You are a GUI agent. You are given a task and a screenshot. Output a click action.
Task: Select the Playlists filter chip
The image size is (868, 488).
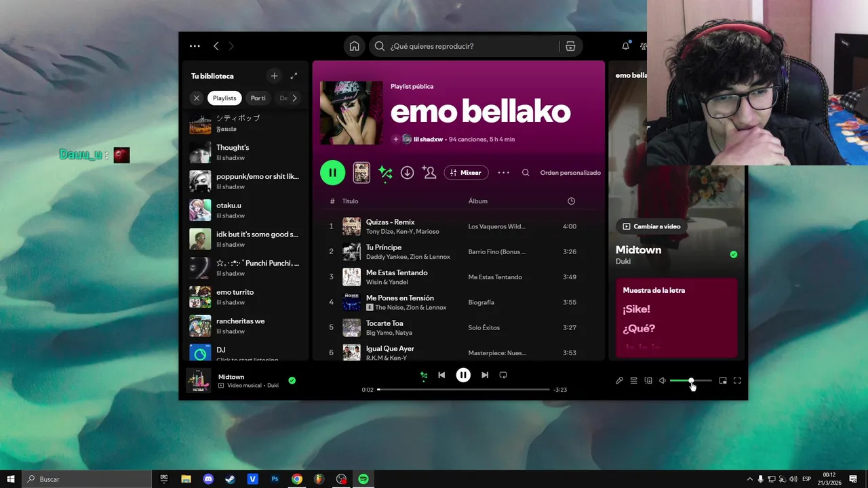pyautogui.click(x=224, y=98)
